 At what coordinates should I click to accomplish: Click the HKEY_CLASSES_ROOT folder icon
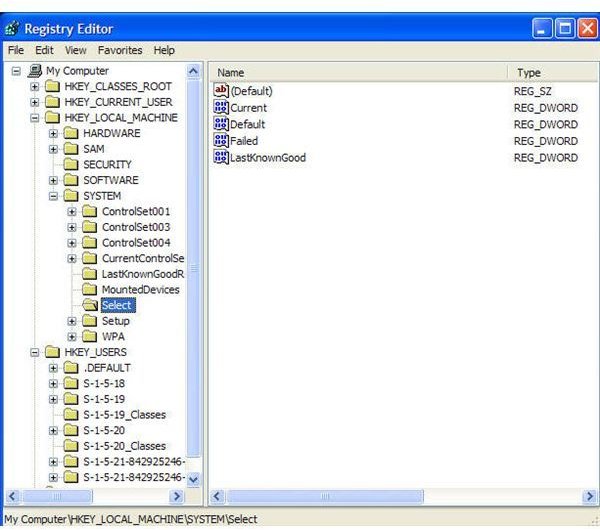[52, 86]
